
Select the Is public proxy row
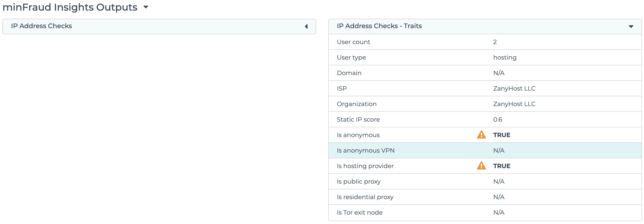click(x=358, y=181)
